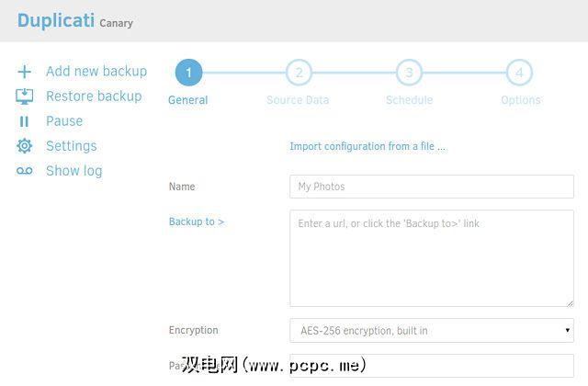
Task: Click the Schedule step label
Action: click(x=409, y=100)
